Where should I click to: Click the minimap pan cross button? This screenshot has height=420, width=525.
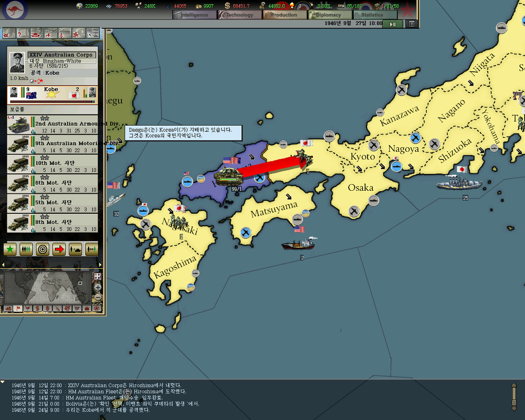click(x=97, y=276)
